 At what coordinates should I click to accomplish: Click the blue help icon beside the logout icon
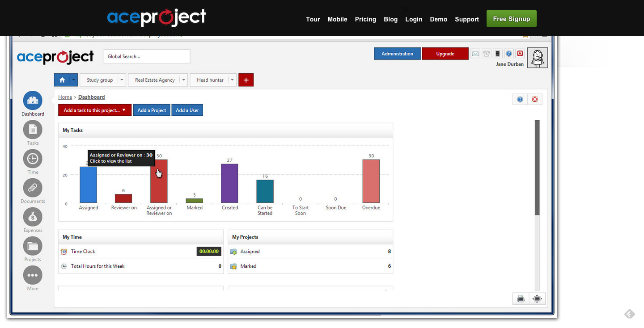[x=509, y=54]
